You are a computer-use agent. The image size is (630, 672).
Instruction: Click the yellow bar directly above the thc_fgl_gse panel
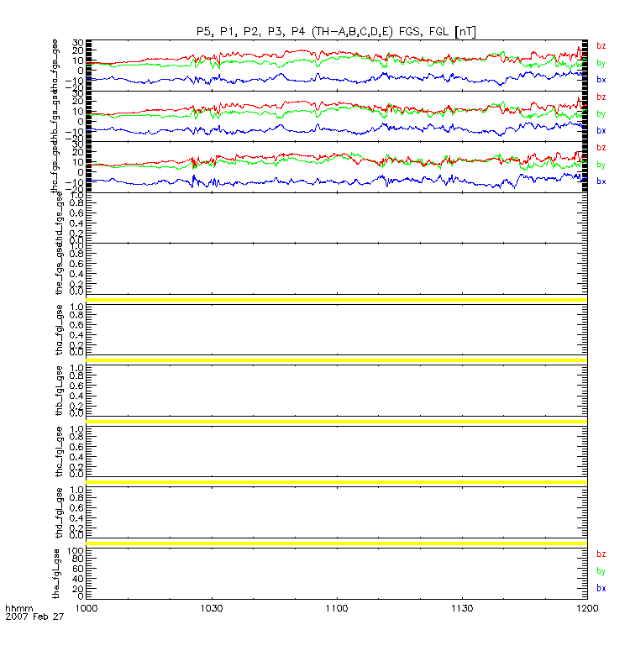pos(337,422)
